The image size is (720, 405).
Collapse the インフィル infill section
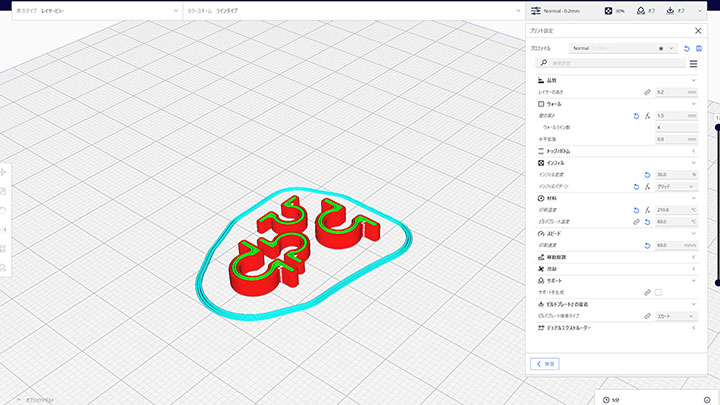tap(693, 163)
